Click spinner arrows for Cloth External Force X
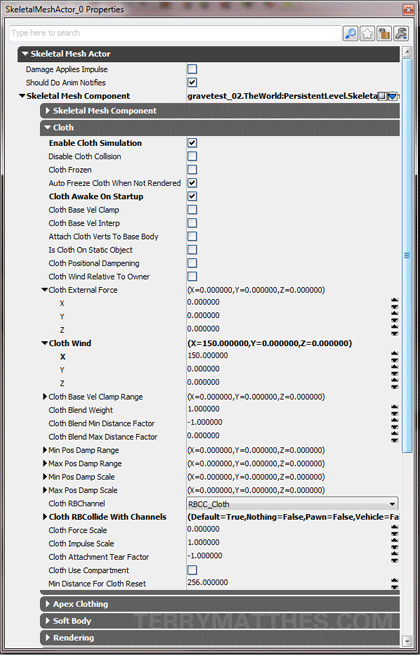The width and height of the screenshot is (420, 655). pos(395,303)
